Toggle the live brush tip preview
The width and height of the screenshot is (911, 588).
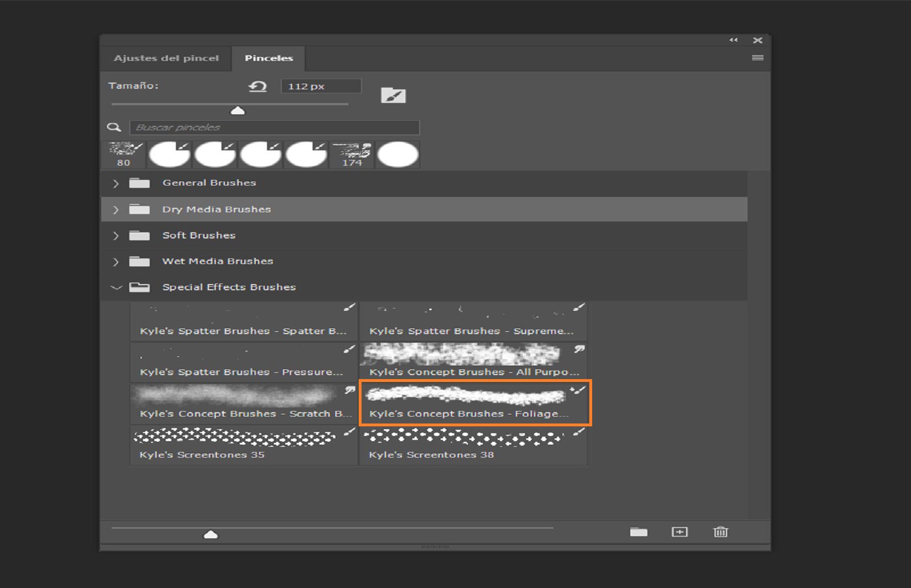pyautogui.click(x=394, y=94)
